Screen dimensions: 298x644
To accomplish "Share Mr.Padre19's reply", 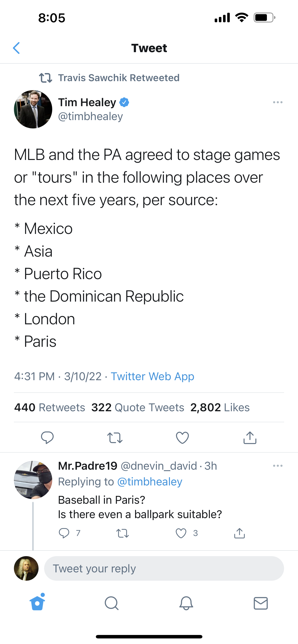I will 240,533.
